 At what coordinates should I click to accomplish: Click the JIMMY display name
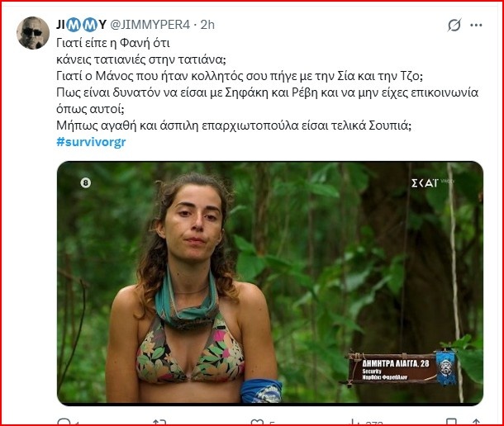pos(81,26)
